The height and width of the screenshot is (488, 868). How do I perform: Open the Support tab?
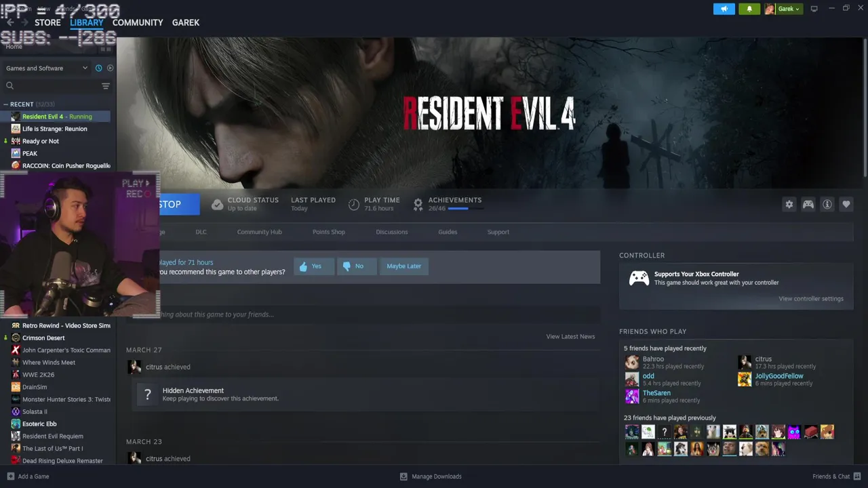click(498, 232)
